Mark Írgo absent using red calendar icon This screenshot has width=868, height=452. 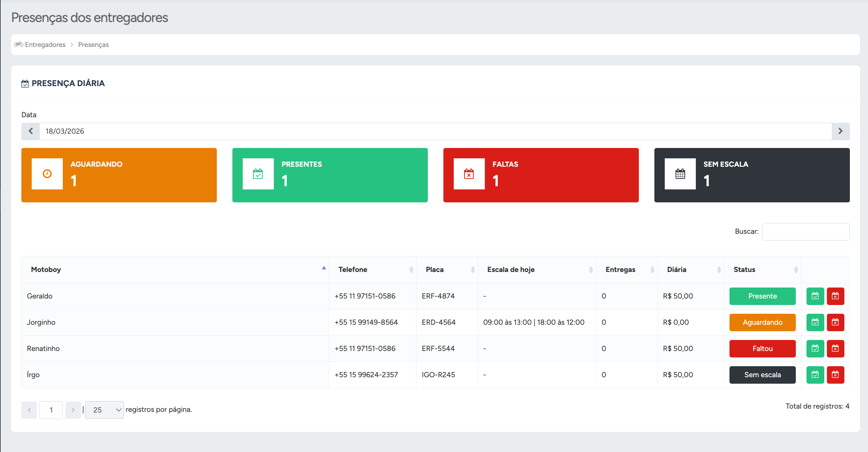pos(835,375)
